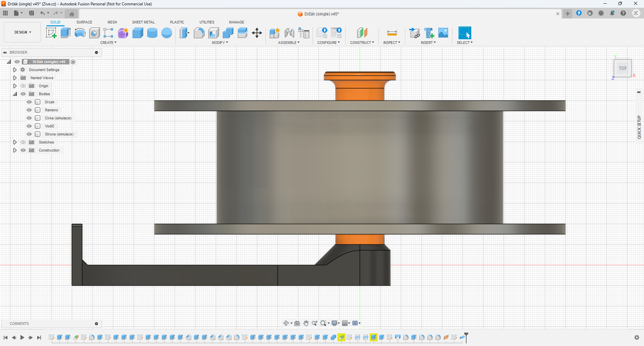Select the Box primitive tool

point(138,33)
